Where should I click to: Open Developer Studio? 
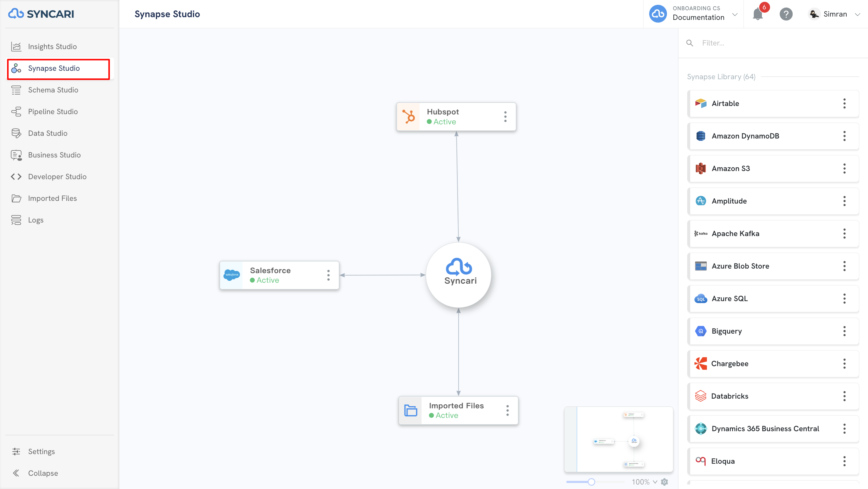pos(59,177)
